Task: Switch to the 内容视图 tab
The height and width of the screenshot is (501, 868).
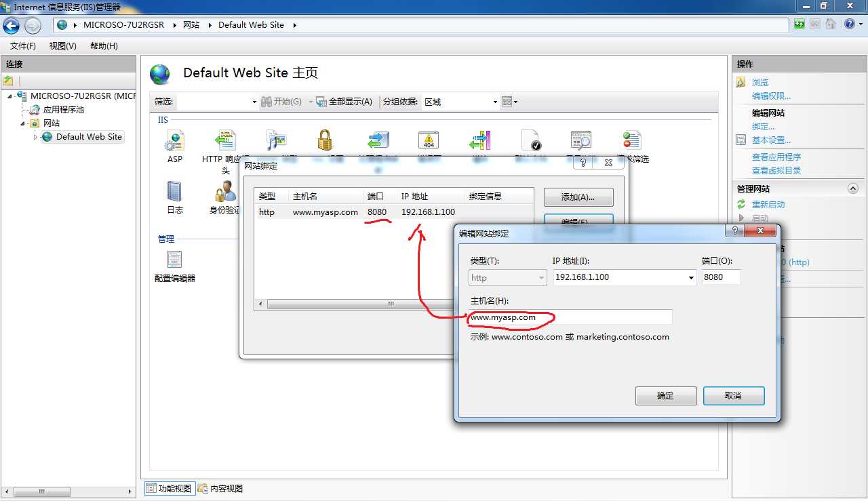Action: pos(220,488)
